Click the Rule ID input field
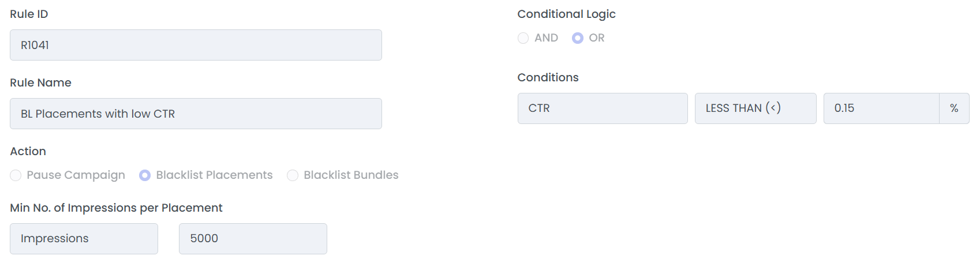Screen dimensions: 980x263 [x=196, y=45]
